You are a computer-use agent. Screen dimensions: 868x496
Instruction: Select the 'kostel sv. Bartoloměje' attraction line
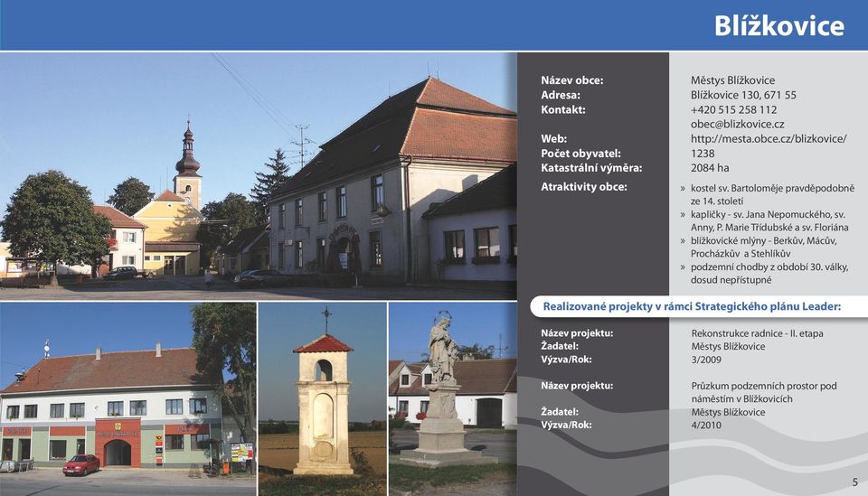pos(772,188)
